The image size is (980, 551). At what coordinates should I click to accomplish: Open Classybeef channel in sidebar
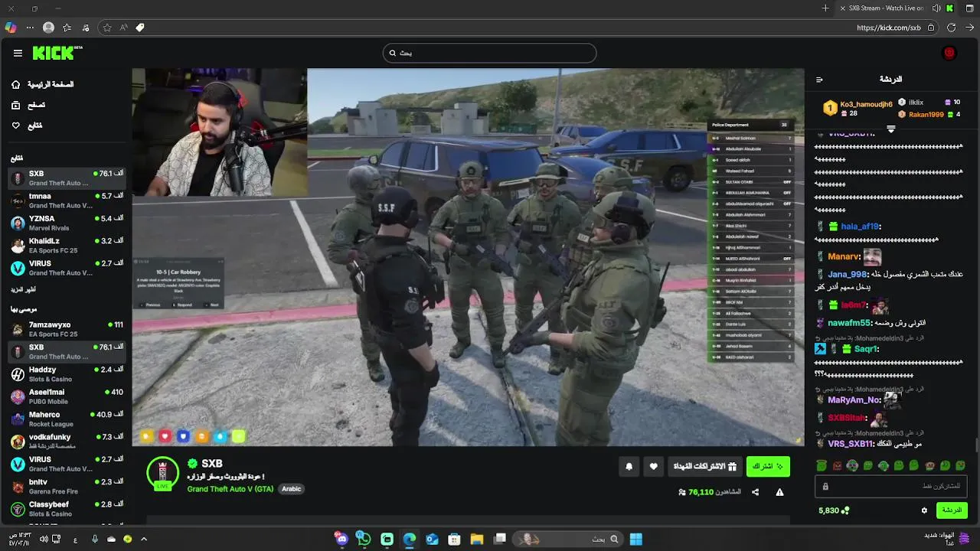click(67, 509)
